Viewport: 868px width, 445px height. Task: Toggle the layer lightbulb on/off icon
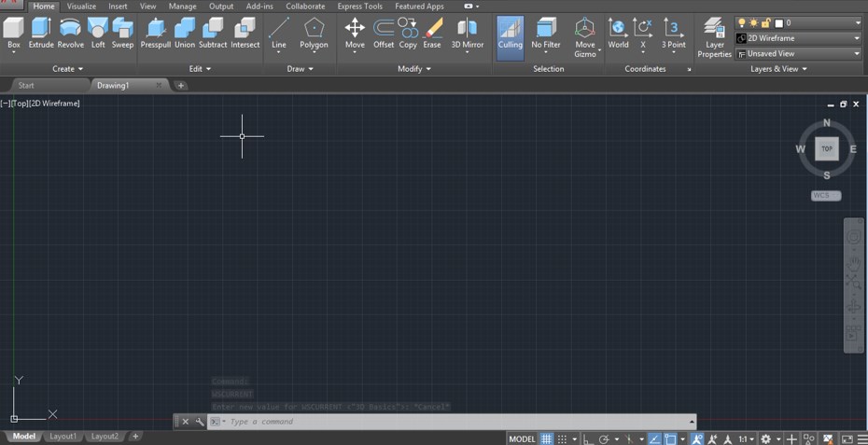pyautogui.click(x=741, y=23)
